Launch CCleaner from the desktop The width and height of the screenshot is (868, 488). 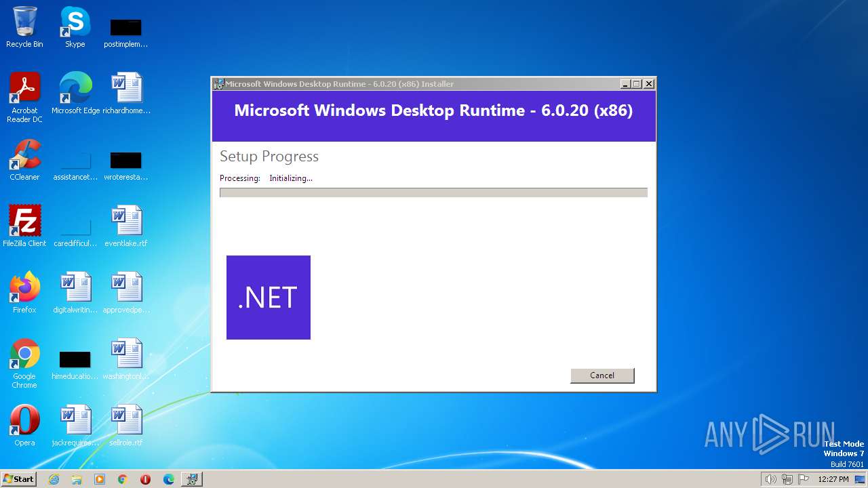pos(24,160)
